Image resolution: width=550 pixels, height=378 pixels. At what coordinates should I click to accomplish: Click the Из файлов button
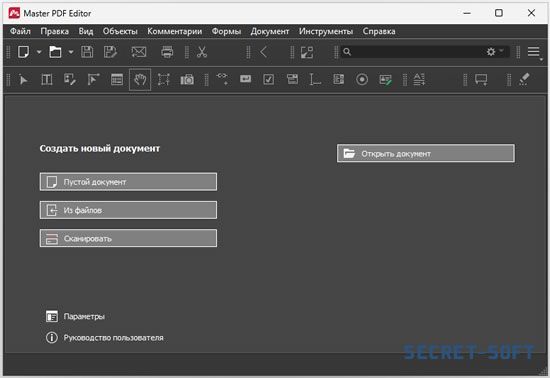pos(128,210)
